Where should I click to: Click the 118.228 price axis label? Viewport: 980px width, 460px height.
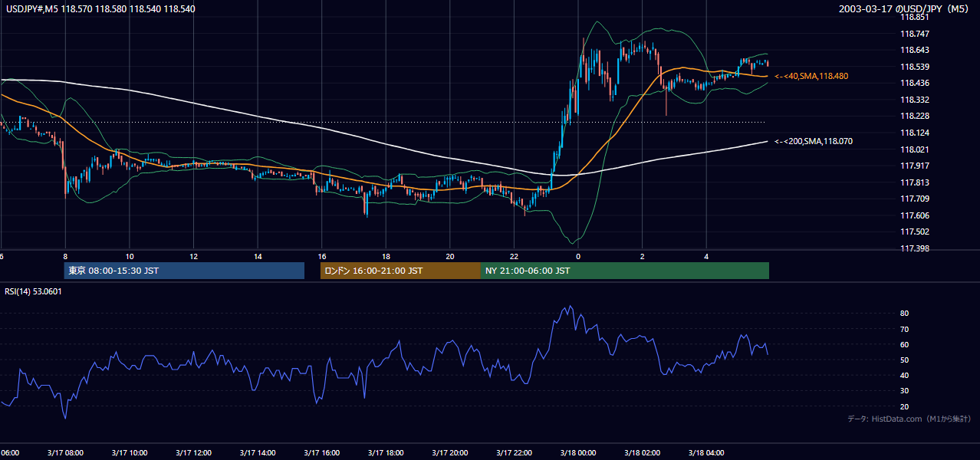(x=916, y=116)
